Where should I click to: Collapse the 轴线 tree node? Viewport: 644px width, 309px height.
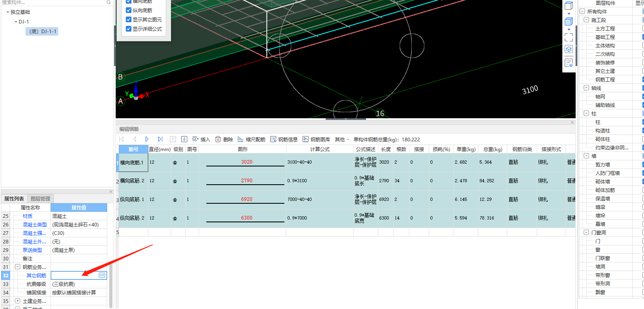coord(586,88)
